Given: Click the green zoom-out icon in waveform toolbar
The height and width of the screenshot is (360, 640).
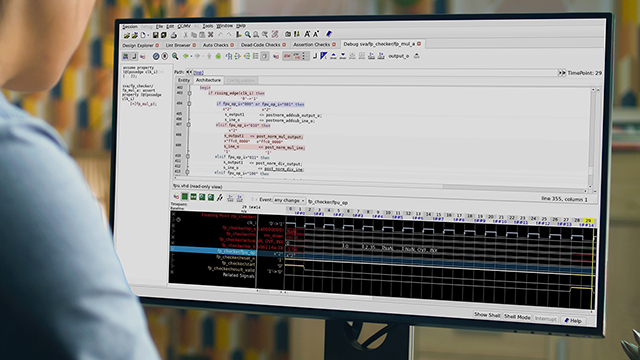Looking at the screenshot, I should pyautogui.click(x=211, y=198).
